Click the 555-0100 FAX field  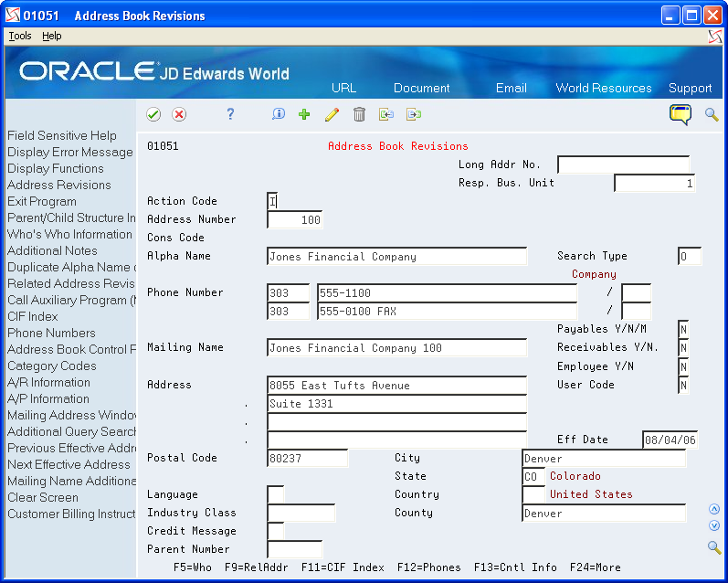click(447, 312)
